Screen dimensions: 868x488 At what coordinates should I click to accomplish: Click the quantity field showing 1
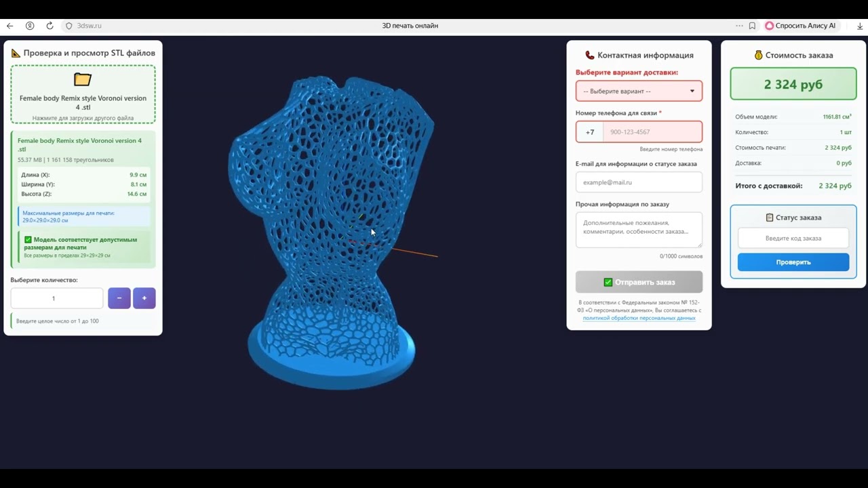(x=57, y=298)
